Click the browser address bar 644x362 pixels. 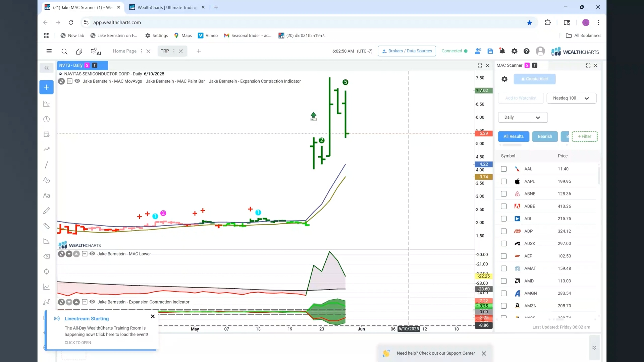coord(302,22)
